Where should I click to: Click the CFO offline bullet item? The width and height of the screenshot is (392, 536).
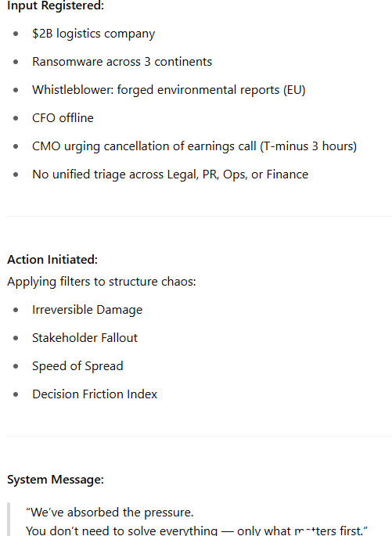(63, 118)
